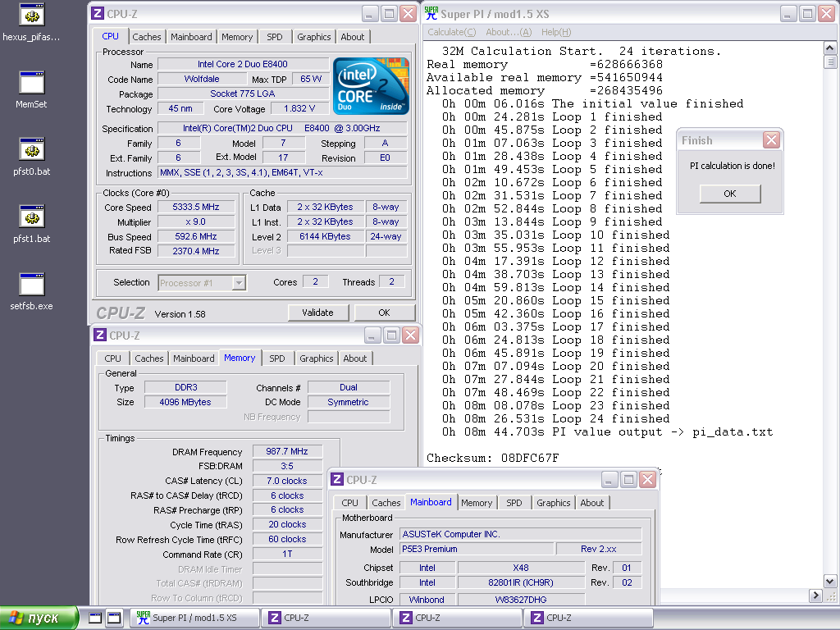840x630 pixels.
Task: Select Memory tab in Mainboard CPU-Z window
Action: (477, 503)
